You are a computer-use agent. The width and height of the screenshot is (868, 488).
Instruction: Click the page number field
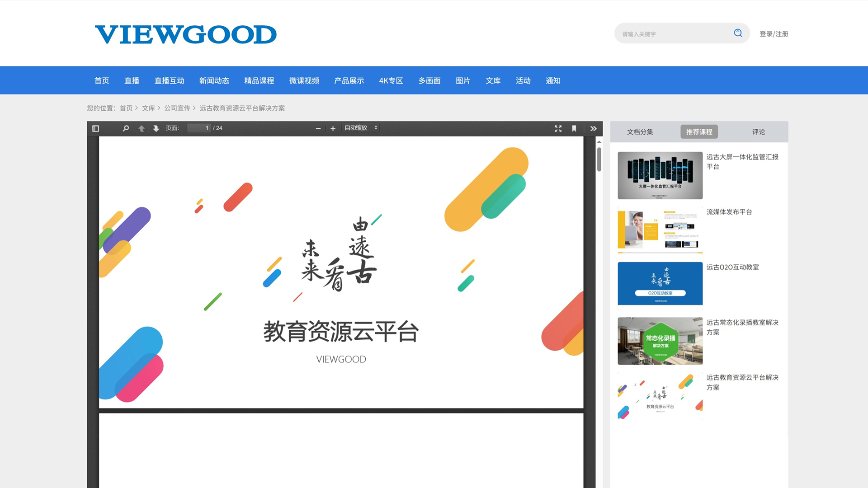pos(199,128)
